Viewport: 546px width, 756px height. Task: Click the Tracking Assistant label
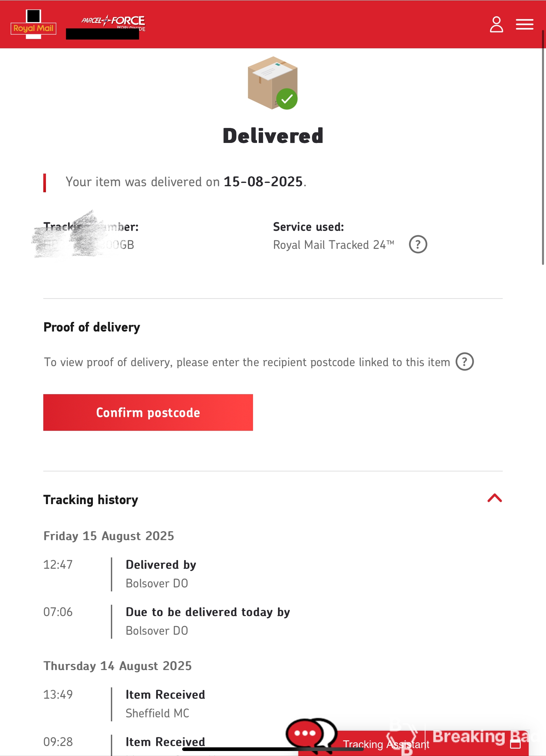pyautogui.click(x=386, y=744)
